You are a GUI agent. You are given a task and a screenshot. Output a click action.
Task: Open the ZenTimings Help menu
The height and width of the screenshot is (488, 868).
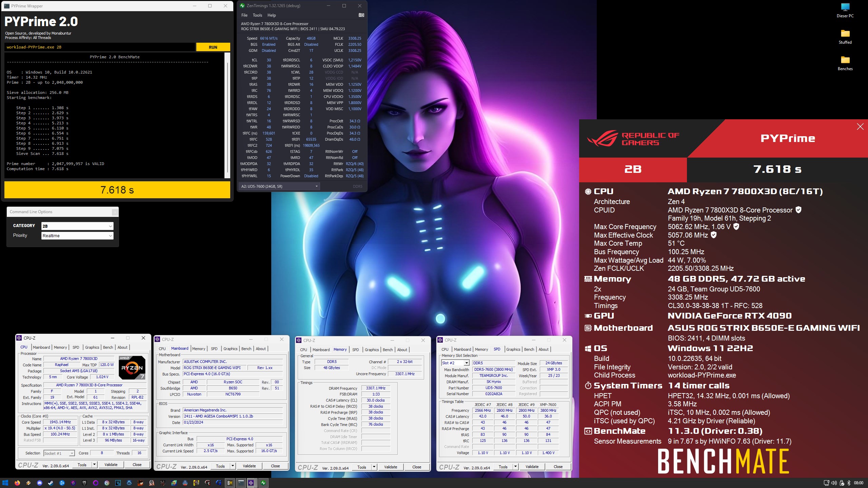click(x=272, y=15)
